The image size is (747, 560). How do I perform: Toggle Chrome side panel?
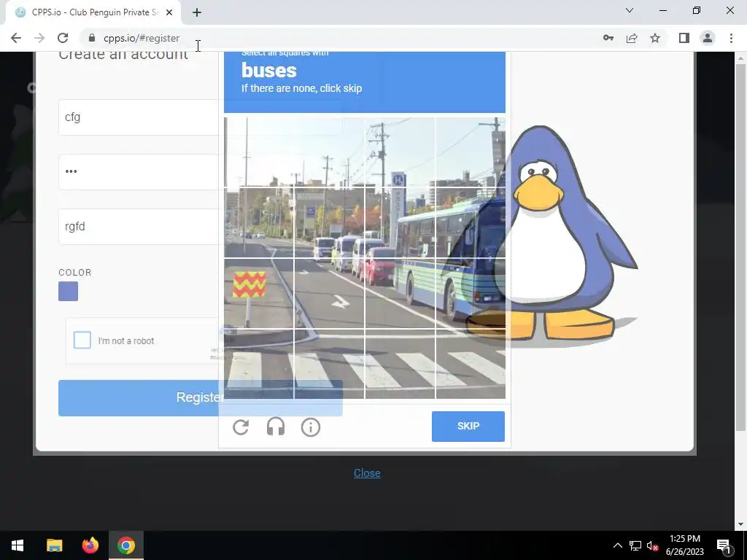pos(684,38)
